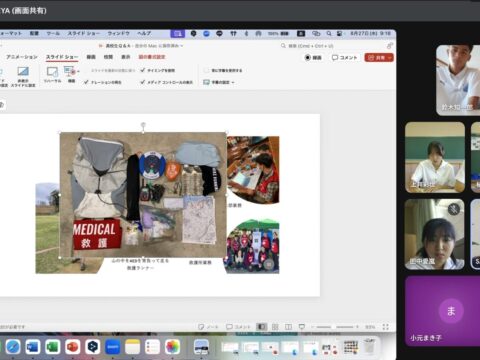Screen dimensions: 480x360
Task: Open the ヘルプ menu in menu bar
Action: point(144,34)
